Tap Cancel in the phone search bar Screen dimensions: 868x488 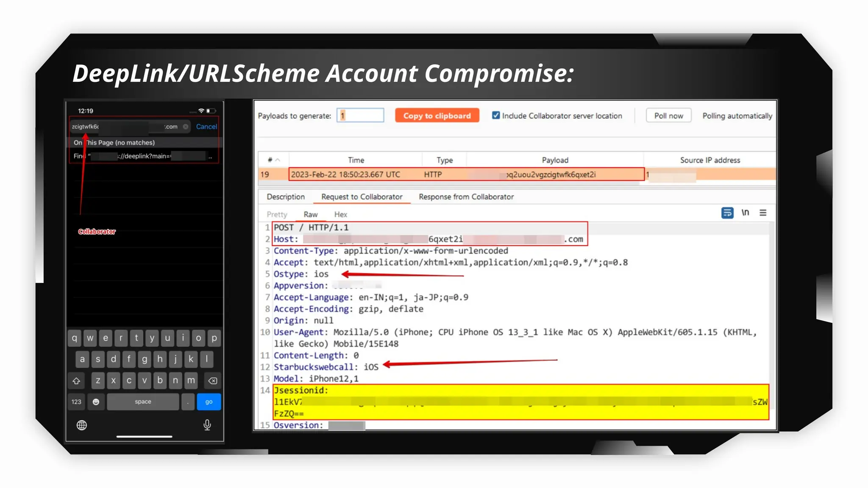pos(206,126)
